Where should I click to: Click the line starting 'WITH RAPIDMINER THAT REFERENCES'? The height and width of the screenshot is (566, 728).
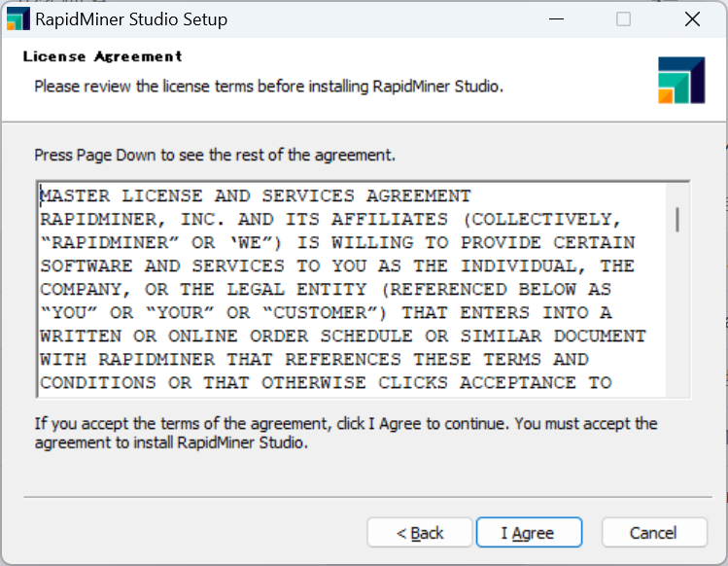(314, 359)
